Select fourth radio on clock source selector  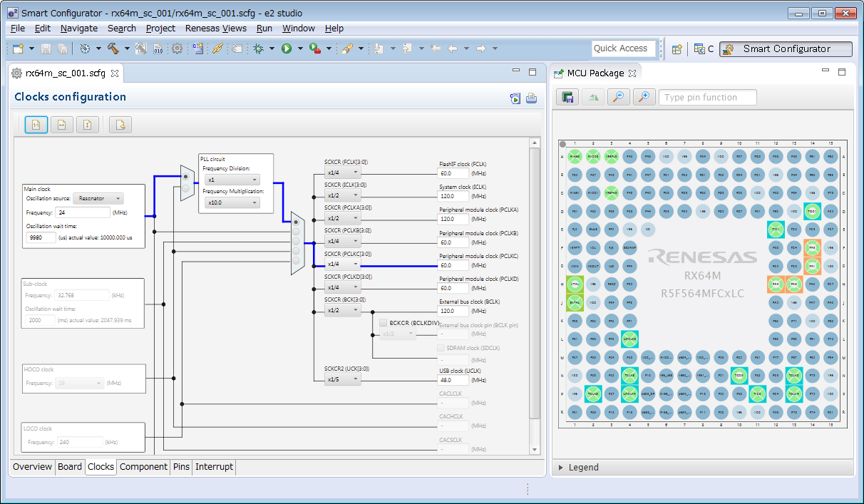[296, 252]
